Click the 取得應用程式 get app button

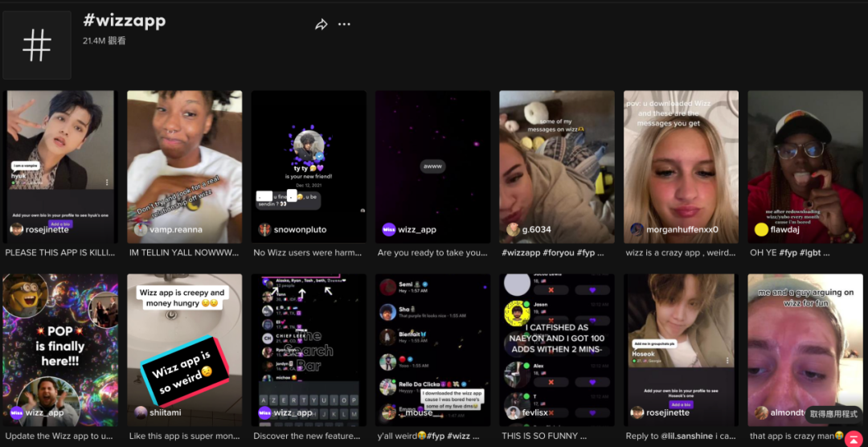tap(833, 414)
